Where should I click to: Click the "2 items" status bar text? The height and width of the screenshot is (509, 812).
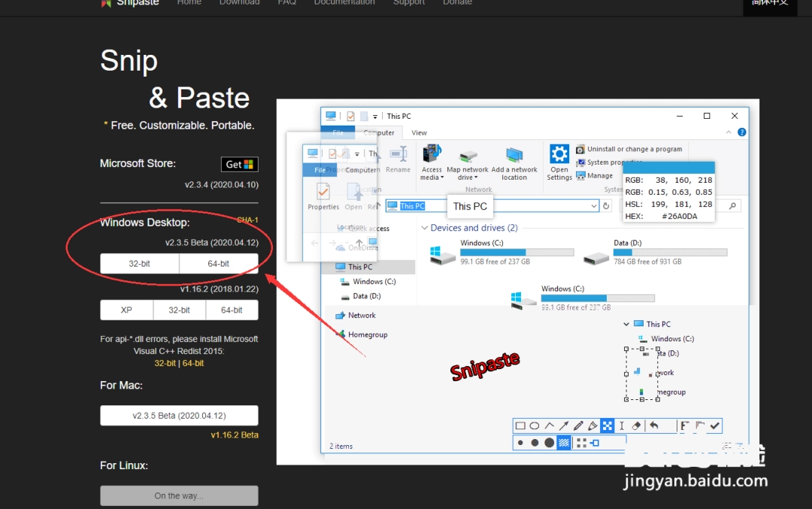click(341, 446)
